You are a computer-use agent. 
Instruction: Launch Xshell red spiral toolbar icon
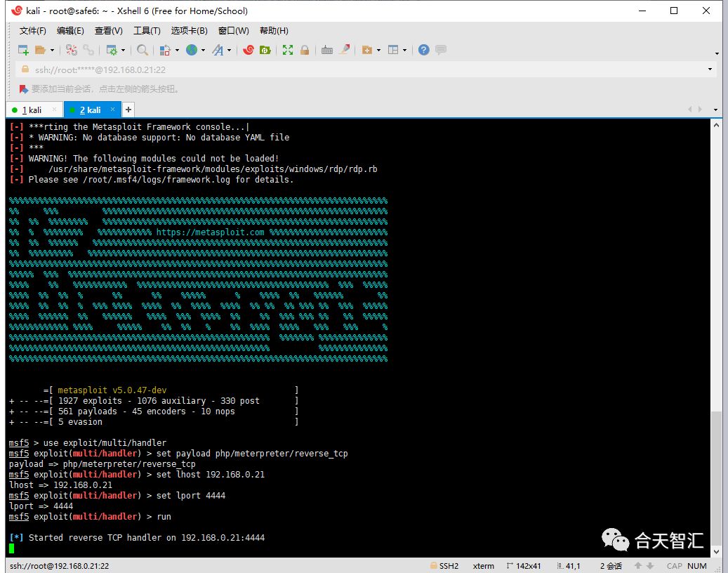[249, 50]
